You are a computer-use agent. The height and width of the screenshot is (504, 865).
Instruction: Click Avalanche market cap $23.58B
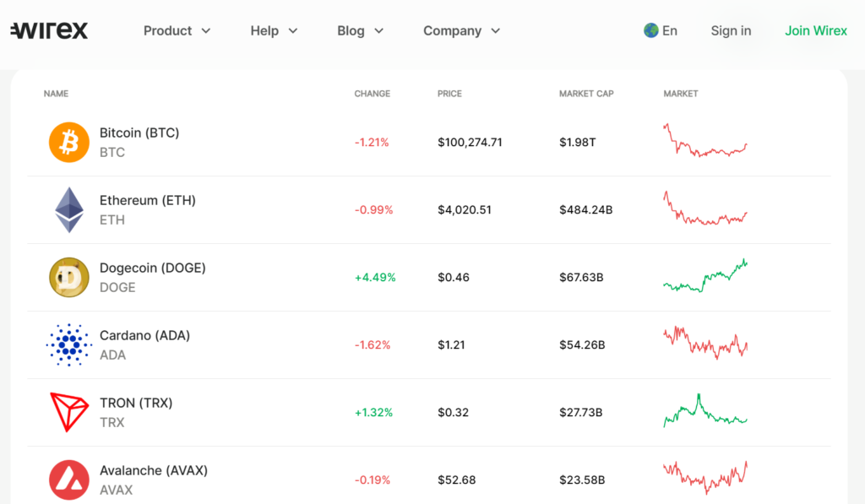pos(582,480)
